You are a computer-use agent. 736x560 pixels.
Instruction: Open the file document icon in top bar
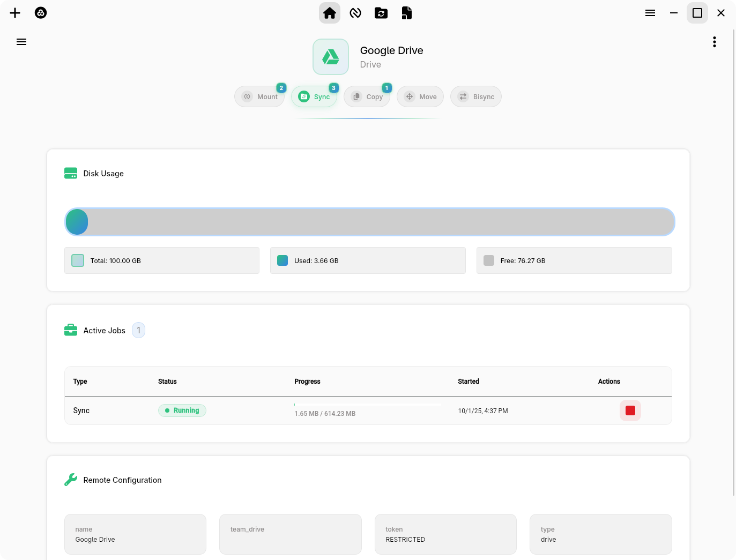pos(407,13)
